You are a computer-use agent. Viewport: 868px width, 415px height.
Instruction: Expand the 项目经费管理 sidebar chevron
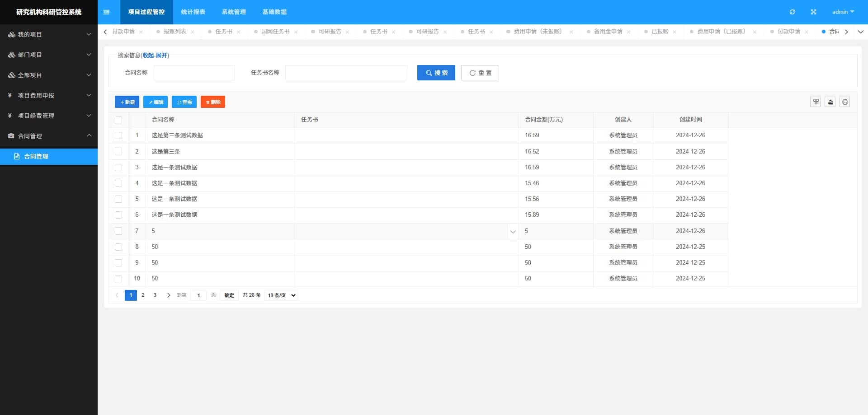tap(89, 116)
